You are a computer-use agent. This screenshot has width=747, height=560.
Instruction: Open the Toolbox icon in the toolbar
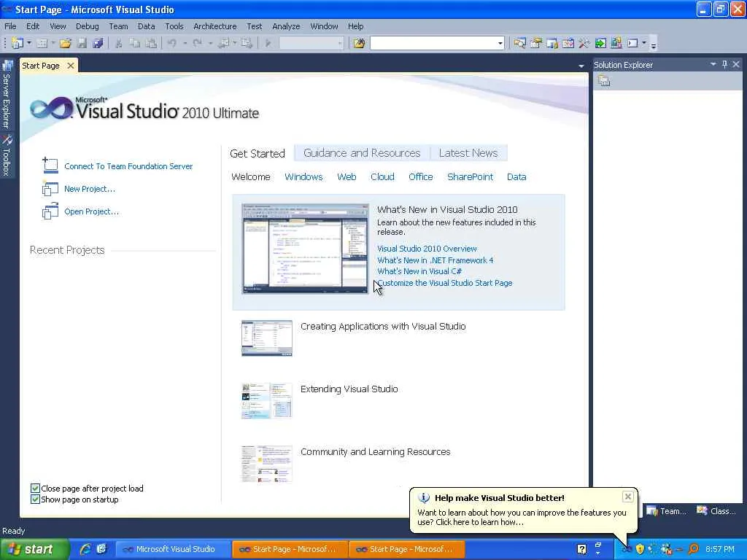pyautogui.click(x=584, y=43)
